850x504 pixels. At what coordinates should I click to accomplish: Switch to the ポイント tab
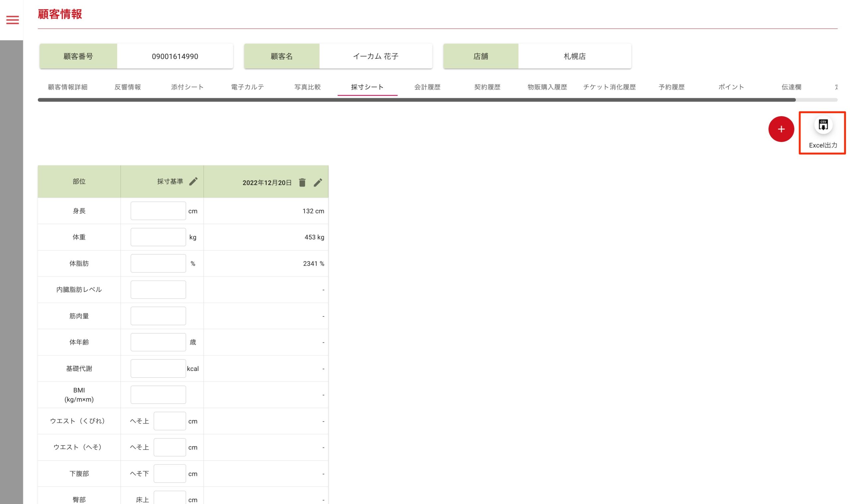tap(731, 87)
